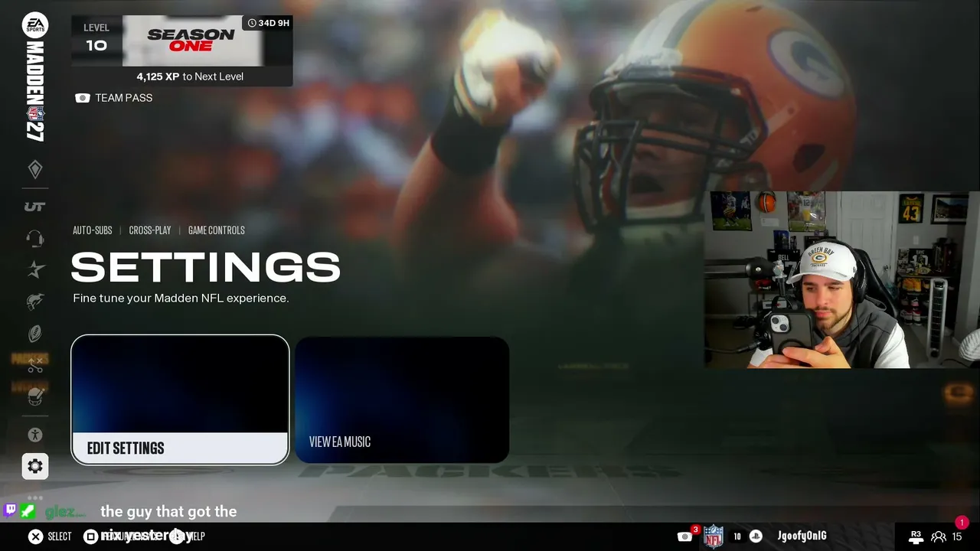This screenshot has height=551, width=980.
Task: Click the square button prompt icon
Action: [x=90, y=536]
